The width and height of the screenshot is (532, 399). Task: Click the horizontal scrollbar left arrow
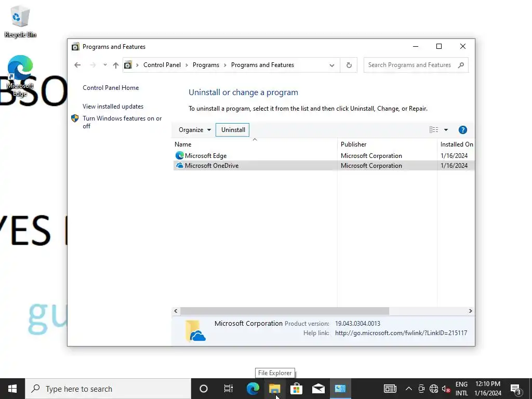point(176,311)
